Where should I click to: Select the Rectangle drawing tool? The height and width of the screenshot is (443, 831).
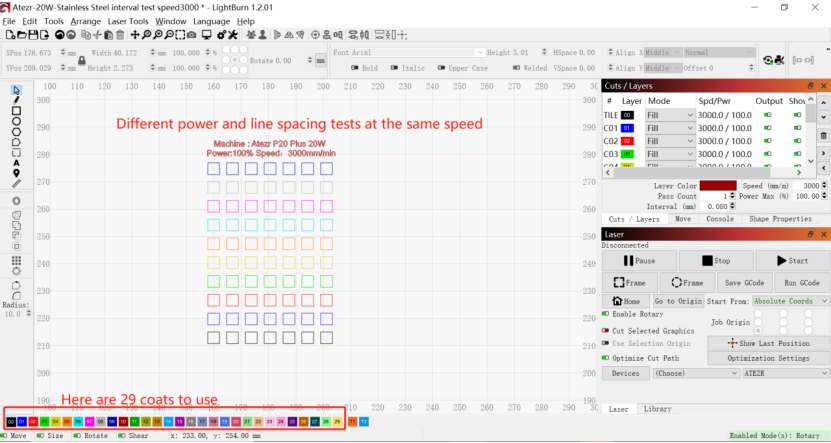coord(16,110)
